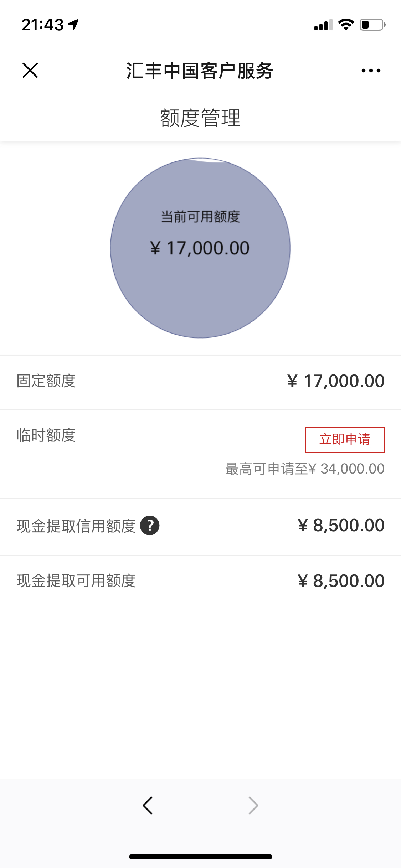Tap the battery indicator in status bar
The width and height of the screenshot is (401, 868).
[372, 25]
